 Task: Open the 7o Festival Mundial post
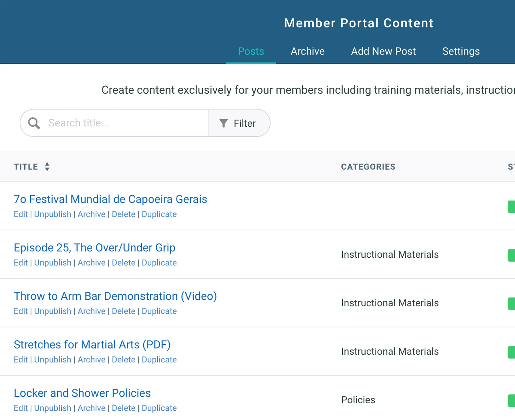(x=110, y=199)
